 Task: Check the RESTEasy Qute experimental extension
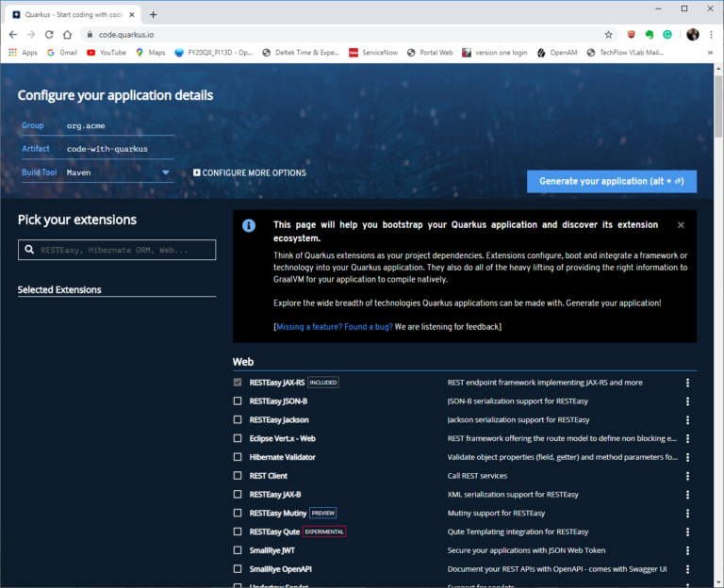[x=238, y=531]
